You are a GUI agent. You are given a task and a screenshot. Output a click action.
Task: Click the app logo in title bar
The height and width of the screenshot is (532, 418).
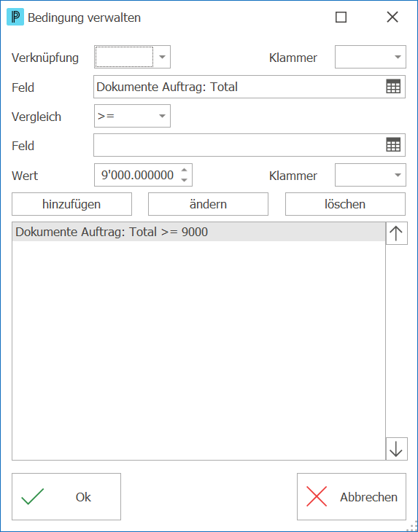click(15, 17)
